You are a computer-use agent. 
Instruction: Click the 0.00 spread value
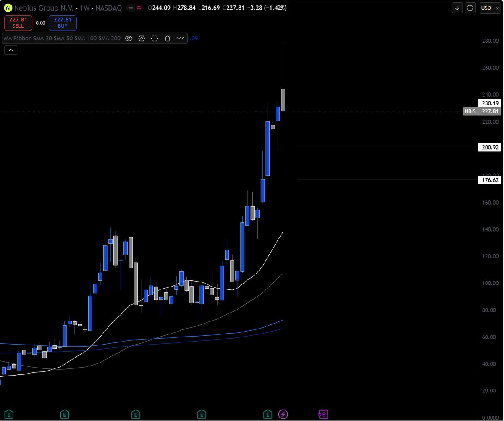(40, 23)
